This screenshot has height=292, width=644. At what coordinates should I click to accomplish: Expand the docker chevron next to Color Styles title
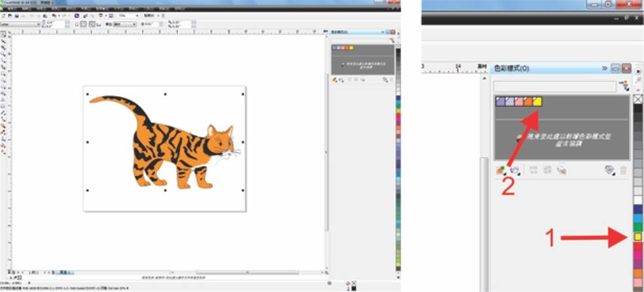click(x=605, y=68)
